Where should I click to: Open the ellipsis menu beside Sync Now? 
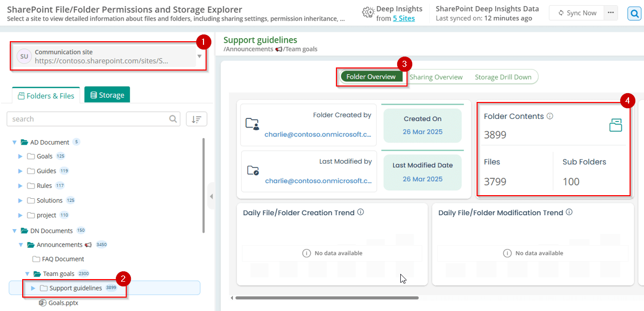tap(611, 13)
